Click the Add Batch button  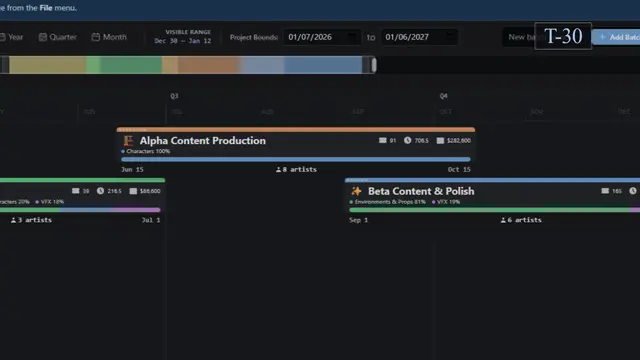(617, 37)
